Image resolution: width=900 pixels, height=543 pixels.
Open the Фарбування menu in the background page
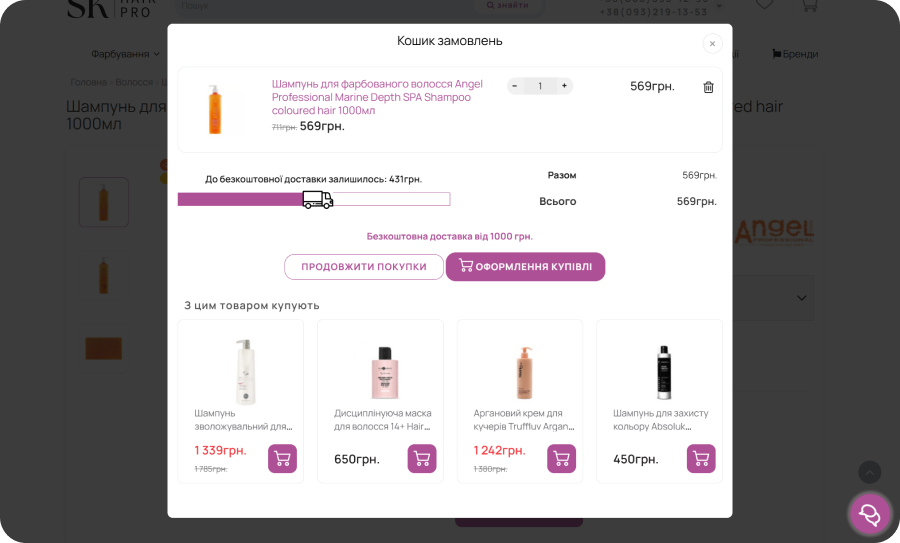tap(125, 54)
